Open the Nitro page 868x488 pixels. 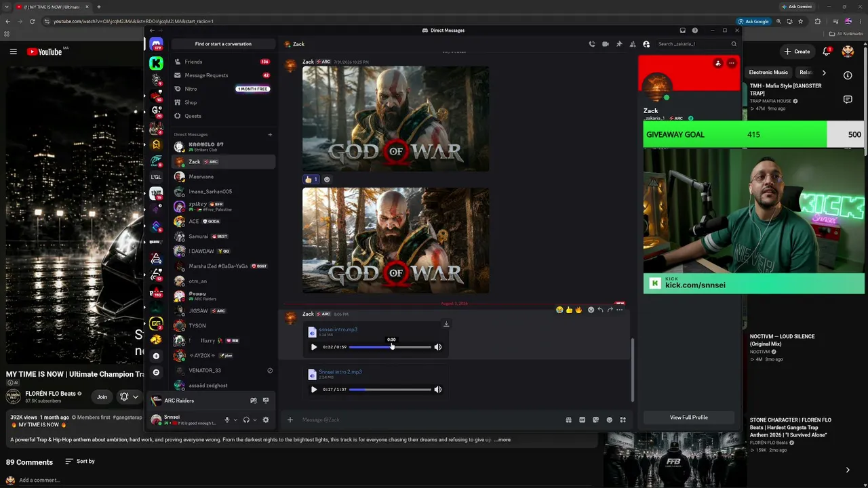223,89
